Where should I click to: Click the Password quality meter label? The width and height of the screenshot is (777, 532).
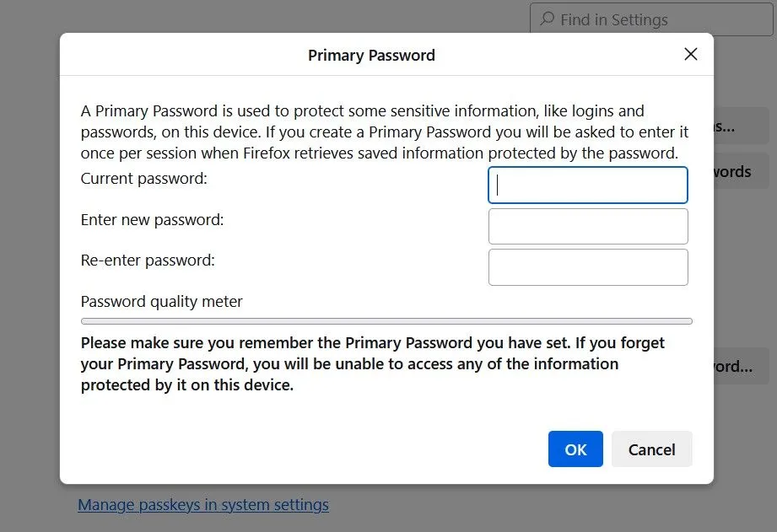point(161,301)
